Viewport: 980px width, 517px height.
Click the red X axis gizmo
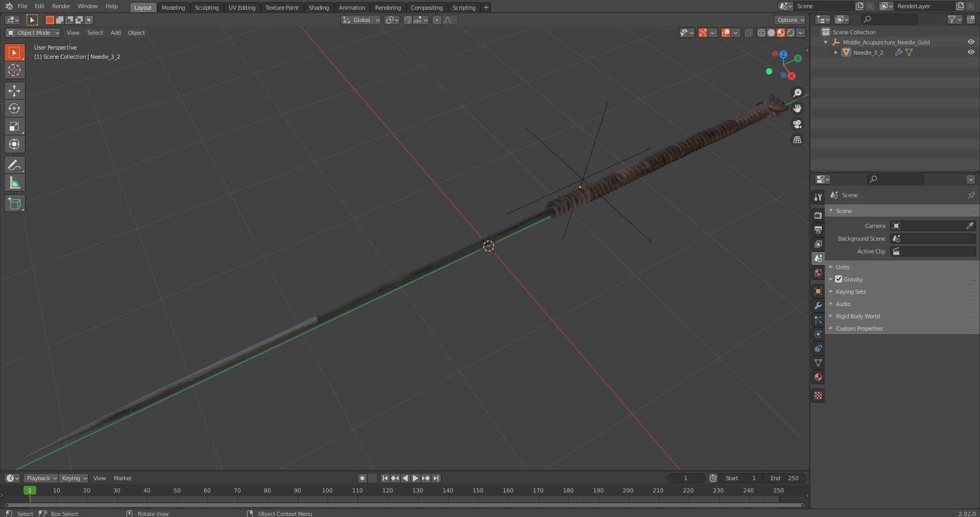791,76
